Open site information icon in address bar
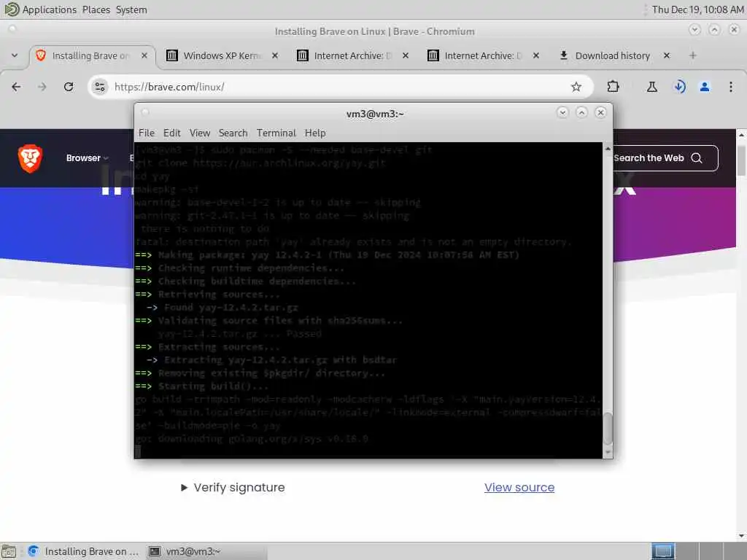 pyautogui.click(x=99, y=87)
